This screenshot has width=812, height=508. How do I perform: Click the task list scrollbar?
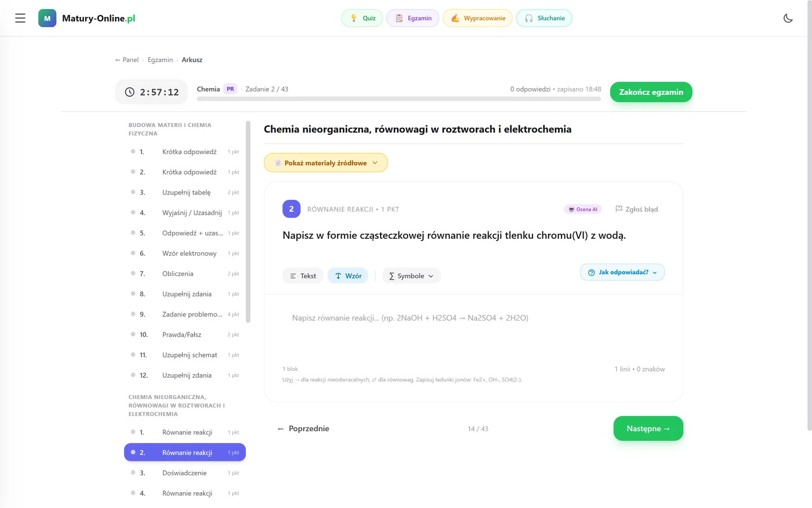(x=248, y=222)
